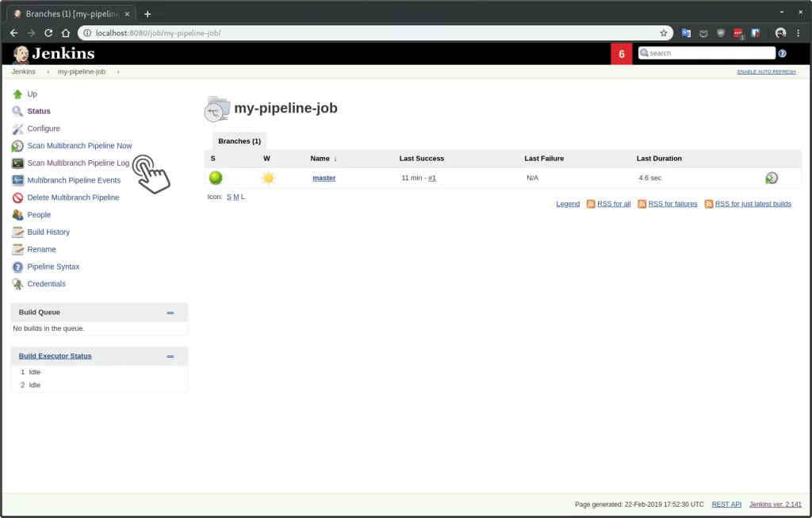Open the browser profile avatar icon
The image size is (812, 518).
click(780, 33)
